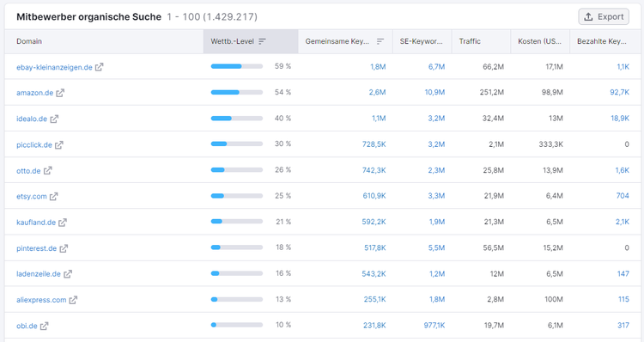This screenshot has width=644, height=342.
Task: Click sort icon in Wettb.-Level column header
Action: 262,41
